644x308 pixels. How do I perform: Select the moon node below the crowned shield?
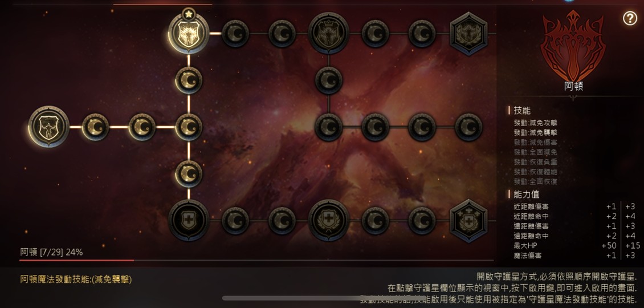(329, 80)
